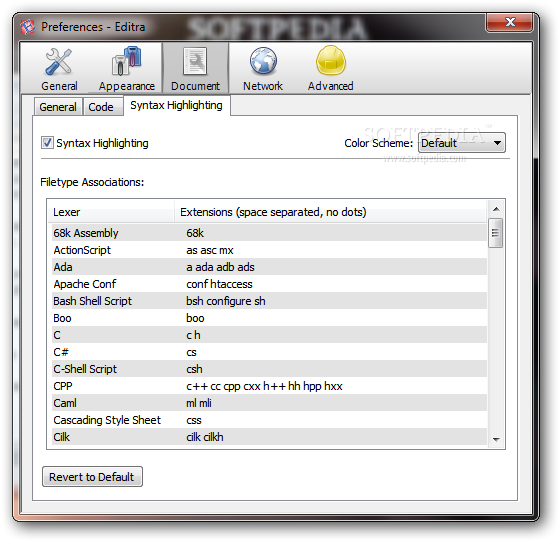
Task: Select the Cilk lexer row
Action: [x=269, y=437]
